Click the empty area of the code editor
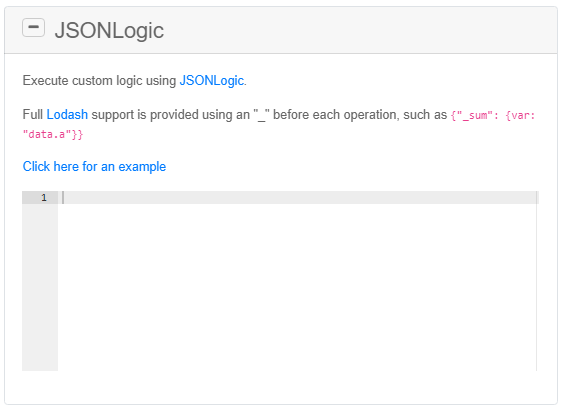The width and height of the screenshot is (568, 413). click(x=297, y=286)
